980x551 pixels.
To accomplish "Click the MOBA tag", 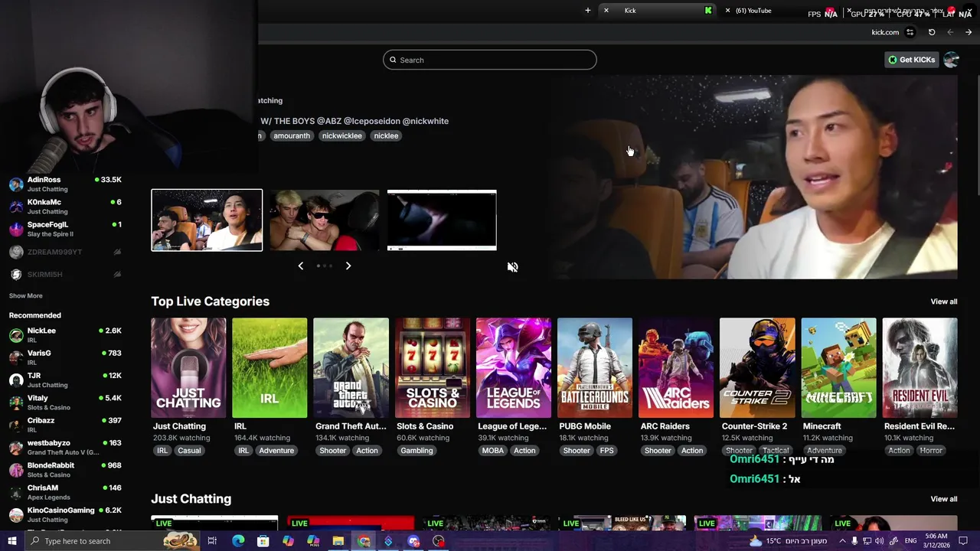I will [493, 451].
